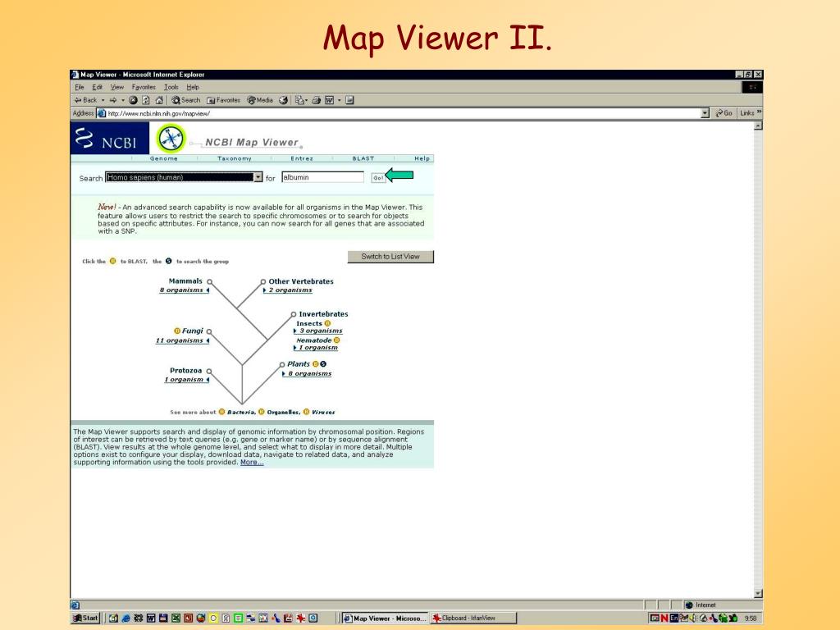Open the Back button history dropdown arrow

click(x=103, y=100)
